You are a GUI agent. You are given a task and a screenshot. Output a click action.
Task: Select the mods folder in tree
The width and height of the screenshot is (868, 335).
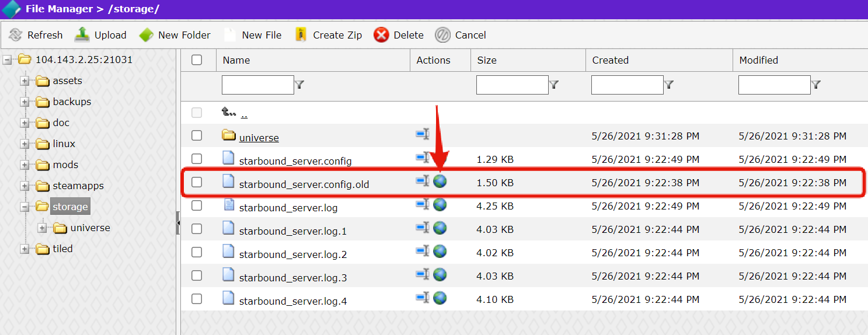[65, 165]
